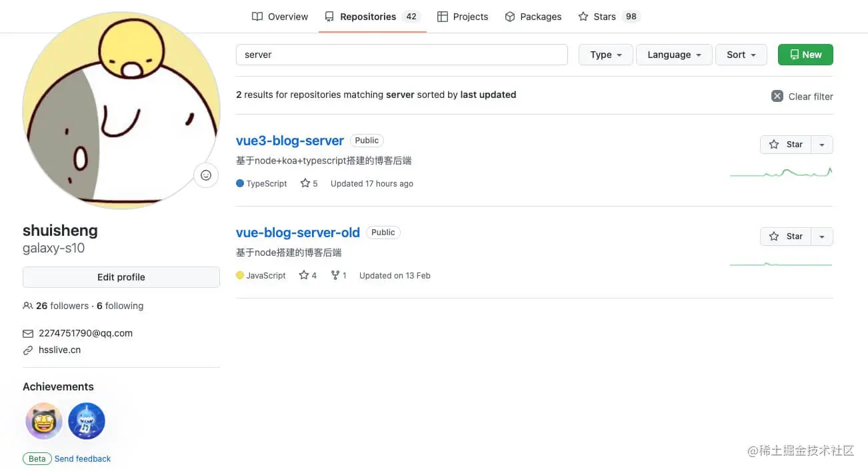This screenshot has height=471, width=868.
Task: Click the Public label next to vue3-blog-server
Action: click(367, 141)
